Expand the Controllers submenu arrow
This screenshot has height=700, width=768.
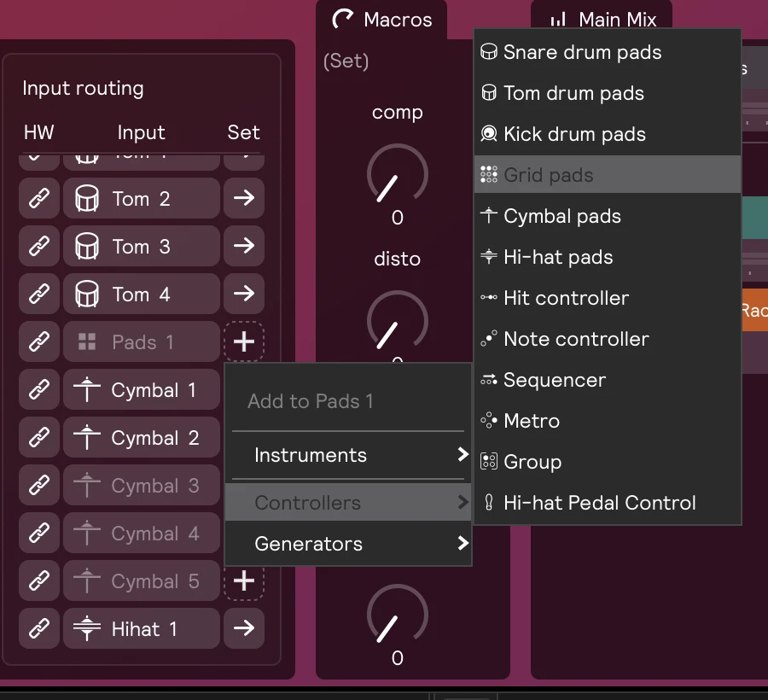(463, 502)
